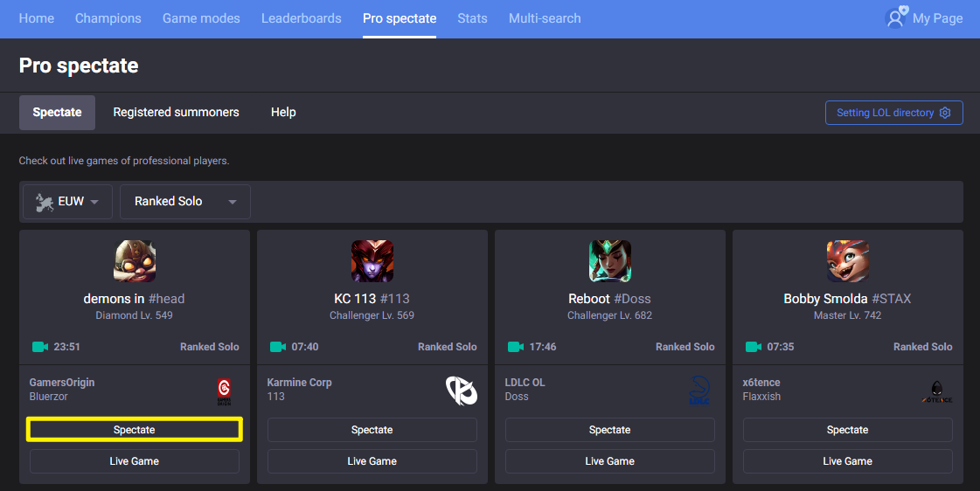Go to Leaderboards in top navigation
This screenshot has width=980, height=491.
click(x=302, y=18)
